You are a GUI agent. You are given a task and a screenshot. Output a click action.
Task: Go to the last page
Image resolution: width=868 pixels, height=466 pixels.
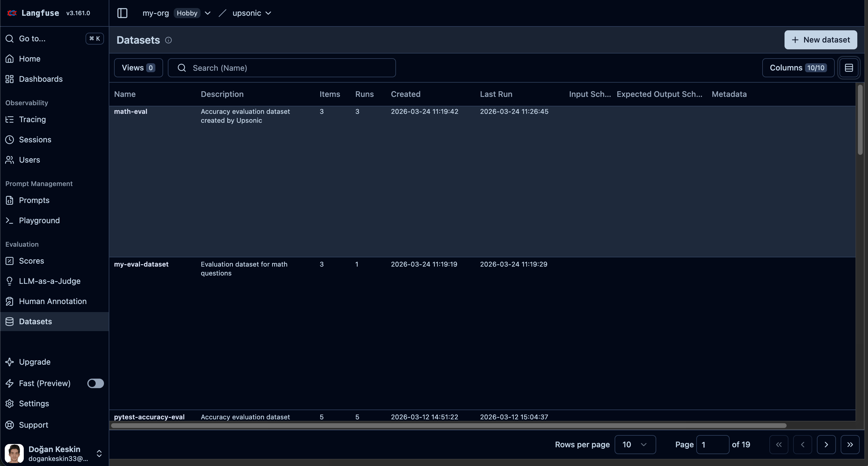click(x=850, y=444)
